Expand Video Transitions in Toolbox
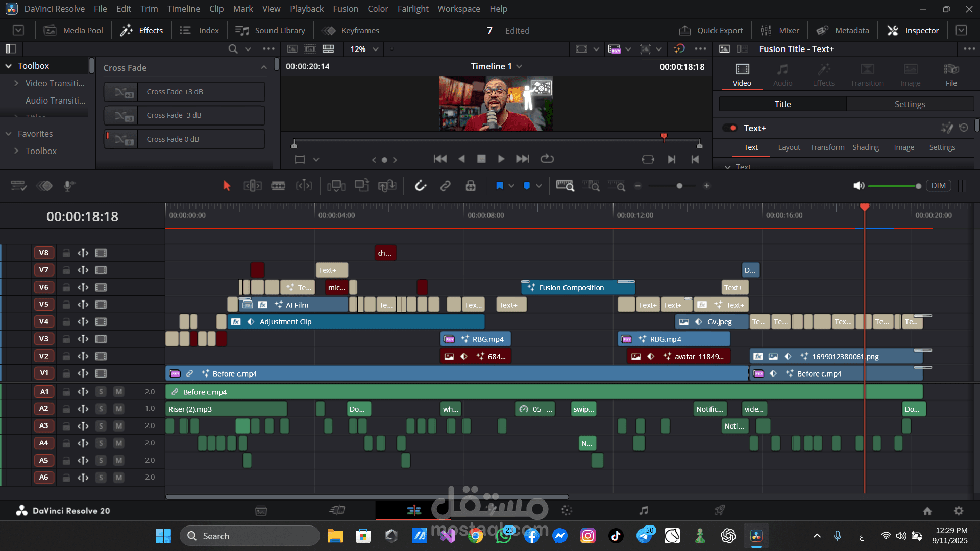The width and height of the screenshot is (980, 551). pos(16,83)
